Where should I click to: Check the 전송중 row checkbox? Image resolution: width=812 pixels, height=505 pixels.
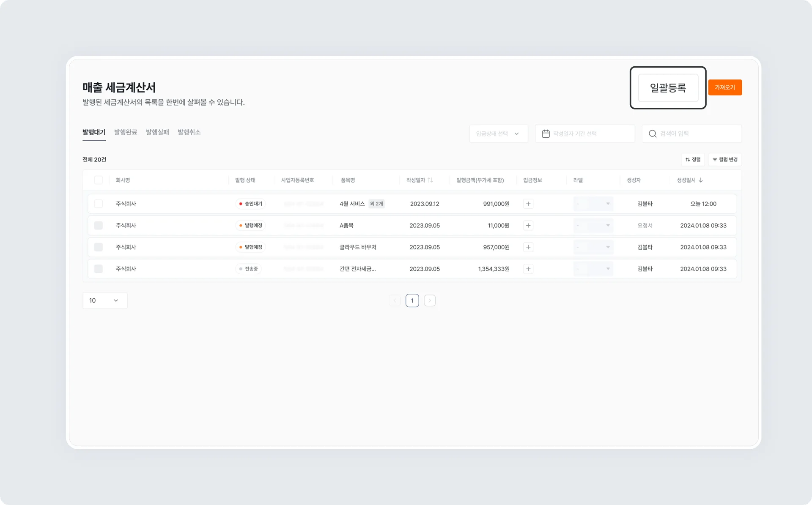[x=99, y=269]
